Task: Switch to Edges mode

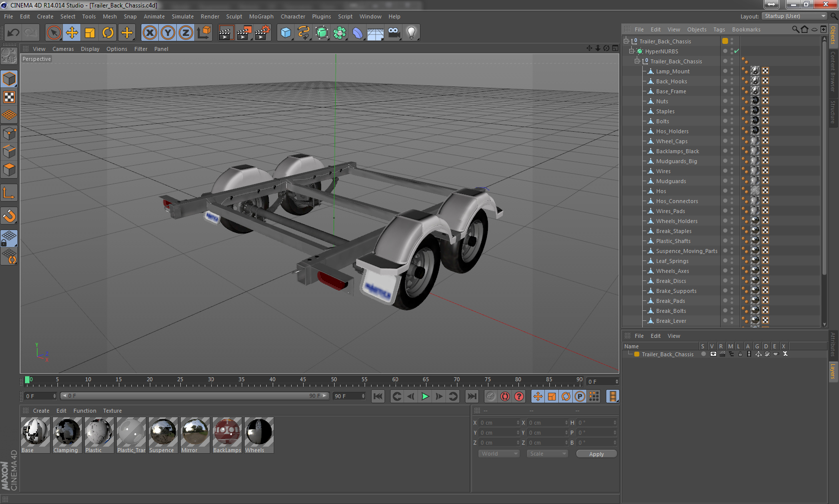Action: pos(9,152)
